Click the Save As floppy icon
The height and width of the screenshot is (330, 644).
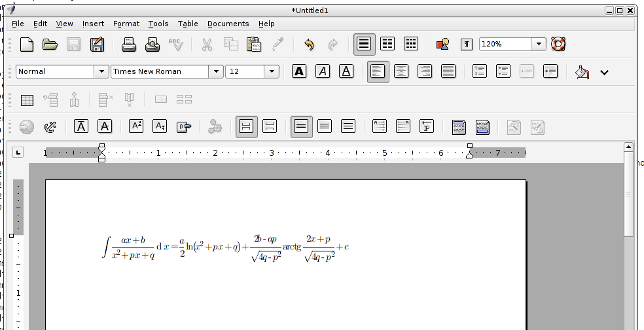97,45
